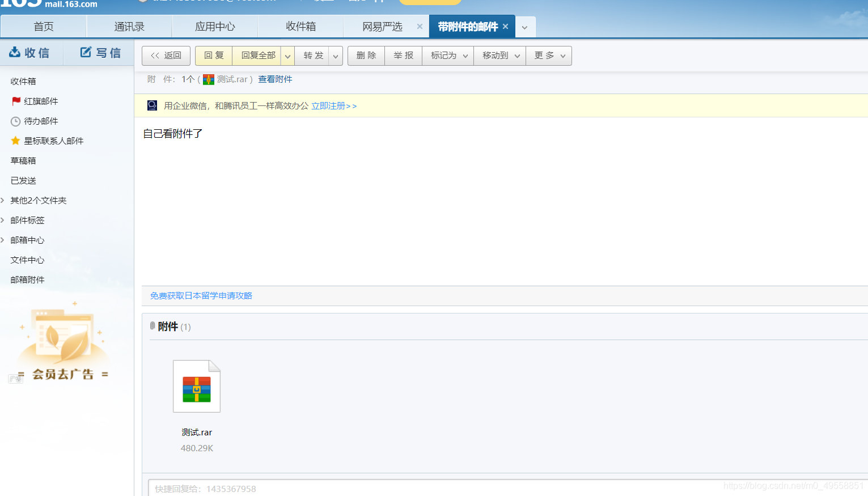
Task: Click the 写信 compose mail icon
Action: (86, 52)
